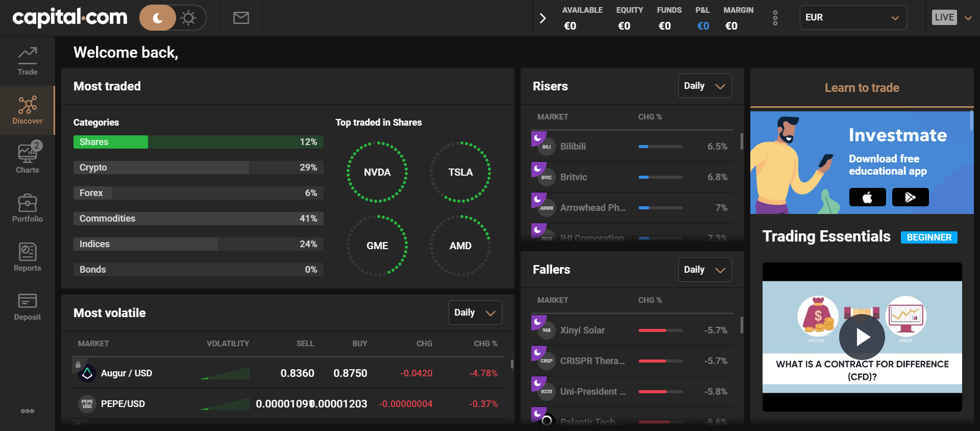Click the Bilibili BILI market icon
The height and width of the screenshot is (431, 980).
point(546,147)
